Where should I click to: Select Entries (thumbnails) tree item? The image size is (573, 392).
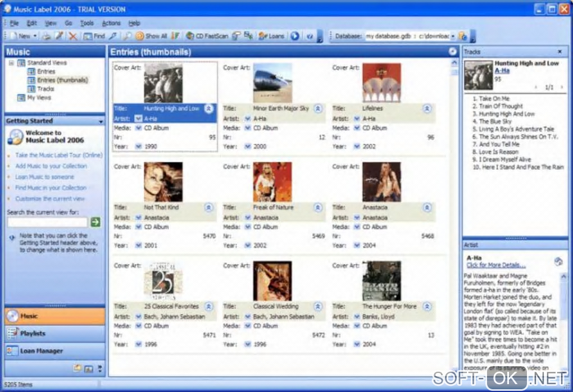[x=62, y=80]
